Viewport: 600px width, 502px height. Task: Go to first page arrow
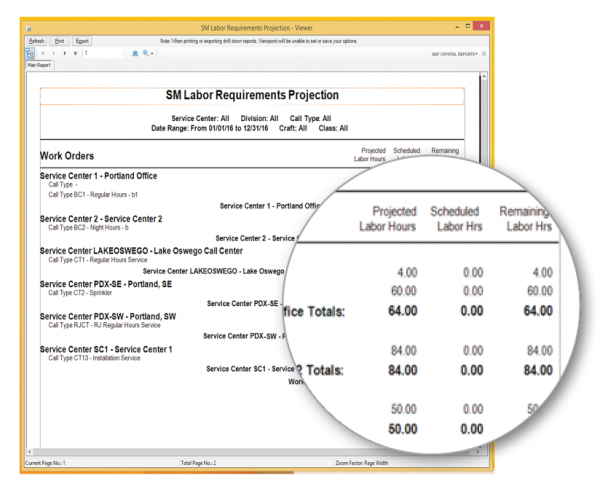(x=42, y=54)
